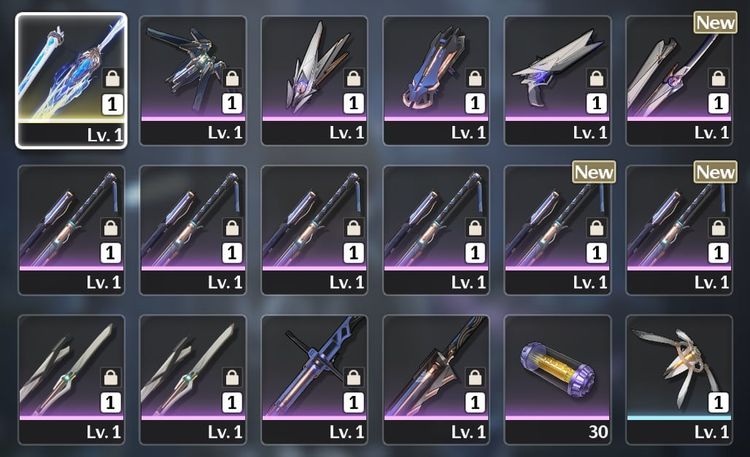Select the silver sheathed sword tagged New

pos(679,80)
